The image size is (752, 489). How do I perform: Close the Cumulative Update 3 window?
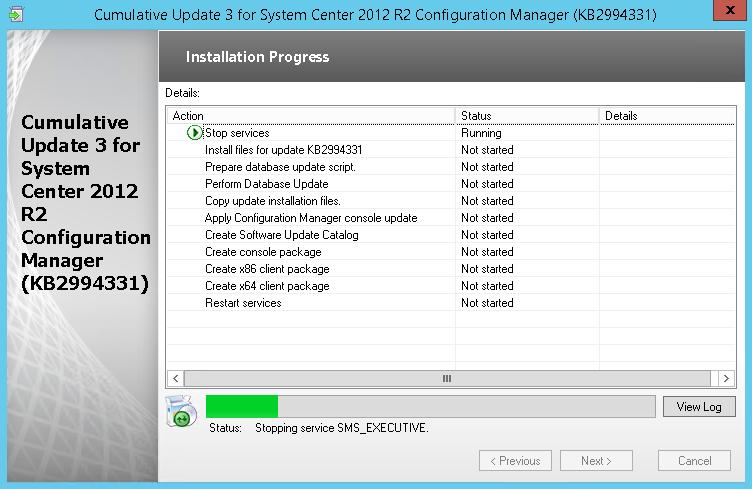[729, 10]
